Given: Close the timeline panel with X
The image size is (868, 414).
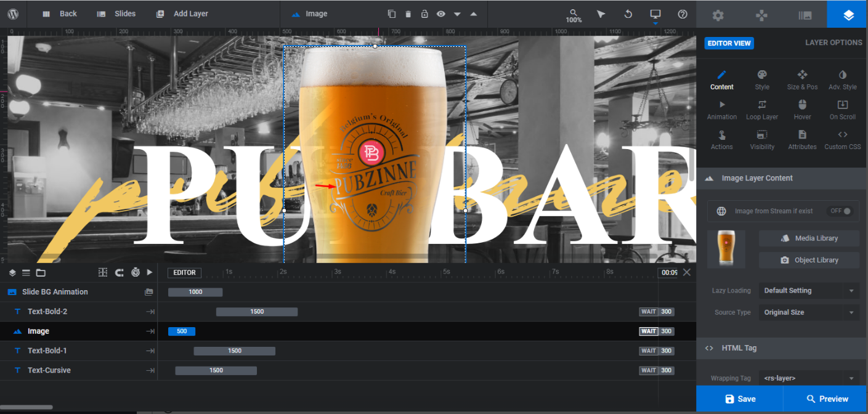Looking at the screenshot, I should [x=687, y=272].
